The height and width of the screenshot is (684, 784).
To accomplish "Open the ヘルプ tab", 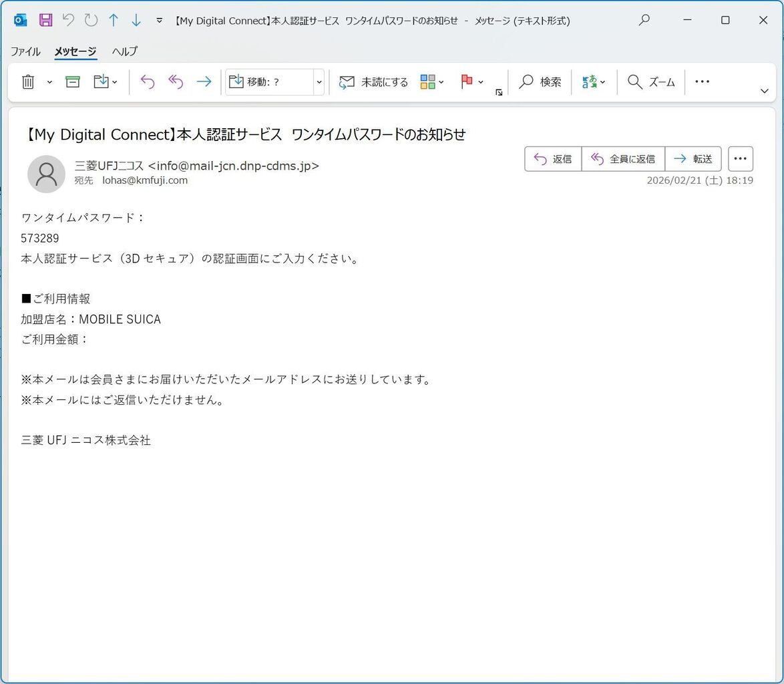I will [x=124, y=51].
